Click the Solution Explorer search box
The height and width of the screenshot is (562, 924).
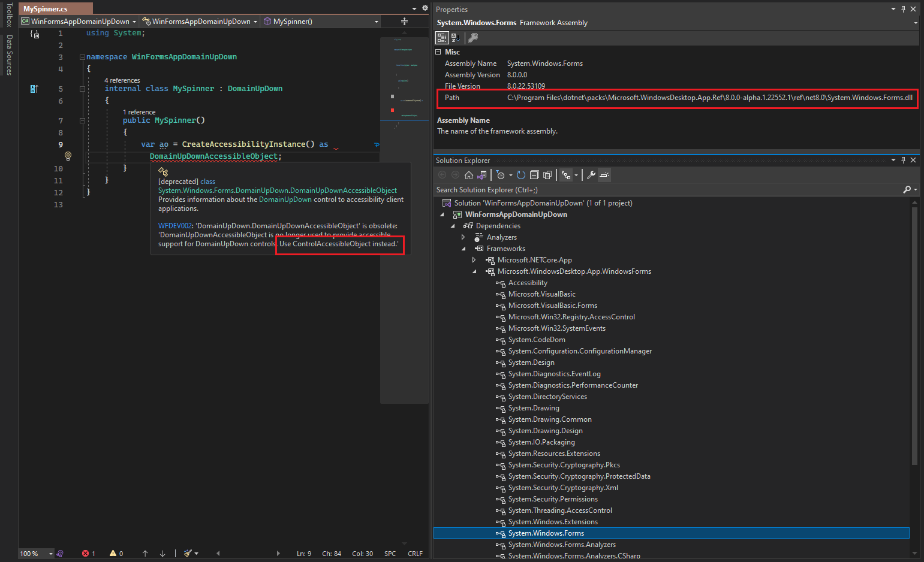(668, 189)
